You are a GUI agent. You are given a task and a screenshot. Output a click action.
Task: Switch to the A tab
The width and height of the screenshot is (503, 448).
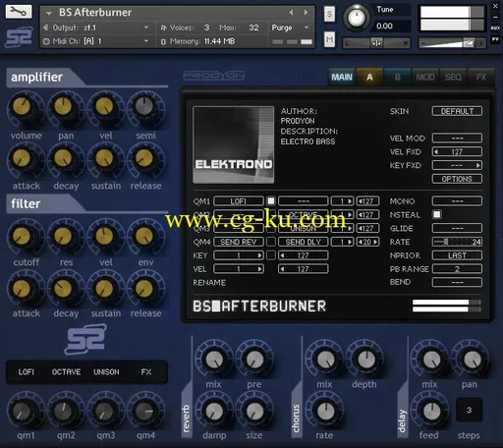click(x=369, y=78)
